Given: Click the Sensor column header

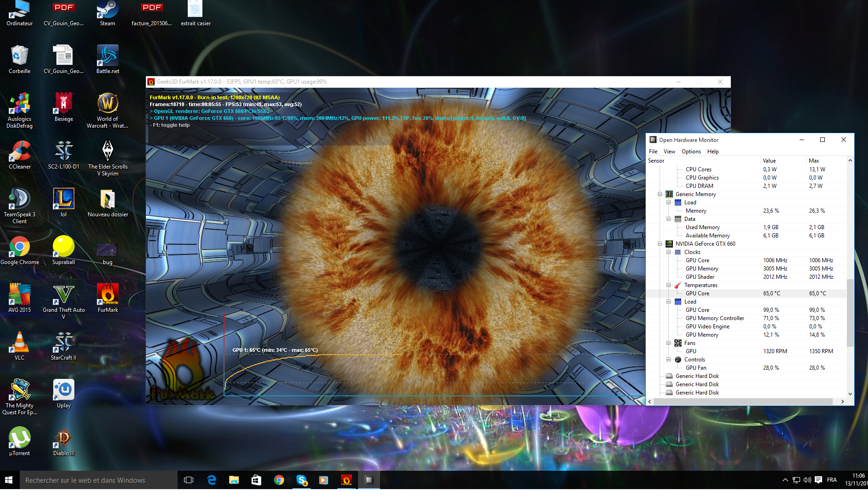Looking at the screenshot, I should click(703, 161).
